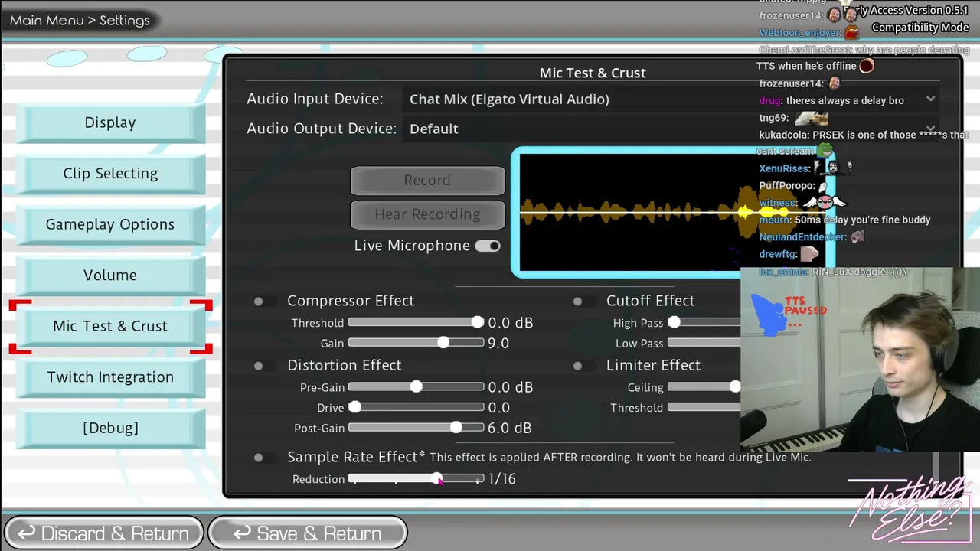980x551 pixels.
Task: Toggle the Live Microphone switch
Action: click(487, 246)
